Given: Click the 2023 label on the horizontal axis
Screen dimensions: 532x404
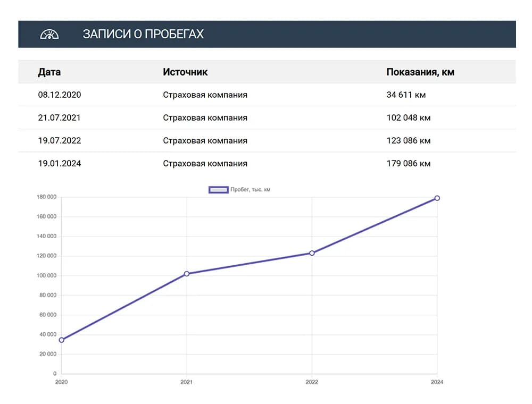Looking at the screenshot, I should tap(374, 381).
